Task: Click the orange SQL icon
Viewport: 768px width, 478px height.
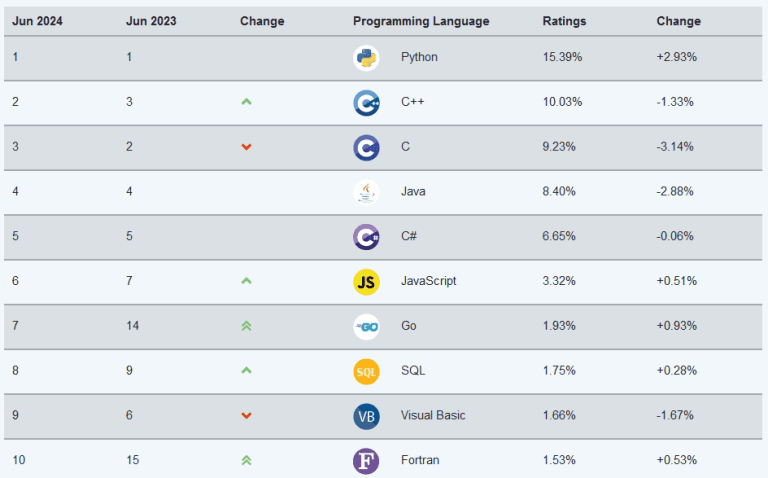Action: pos(366,371)
